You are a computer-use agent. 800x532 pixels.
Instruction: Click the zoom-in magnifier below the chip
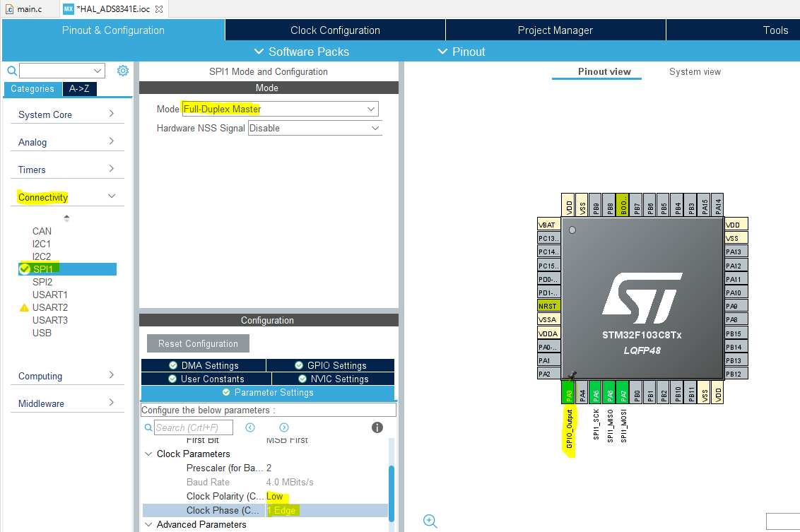(430, 521)
